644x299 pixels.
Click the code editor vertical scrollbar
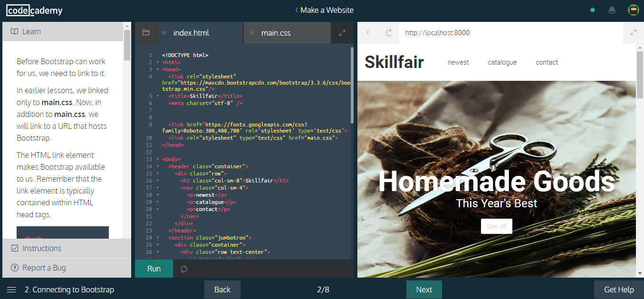coord(352,85)
